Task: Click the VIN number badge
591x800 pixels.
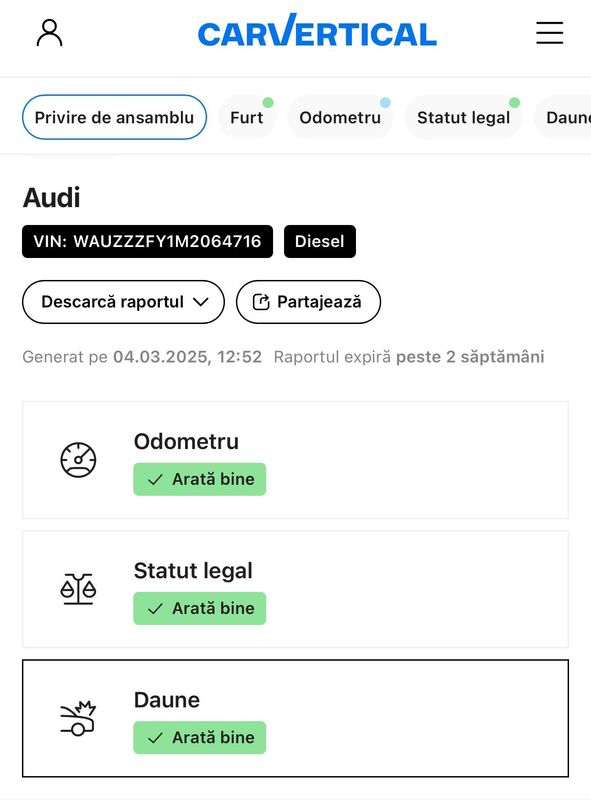Action: [x=147, y=241]
